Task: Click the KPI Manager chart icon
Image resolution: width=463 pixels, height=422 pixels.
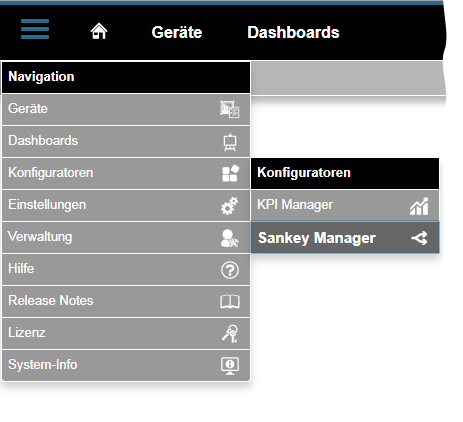Action: (x=419, y=206)
